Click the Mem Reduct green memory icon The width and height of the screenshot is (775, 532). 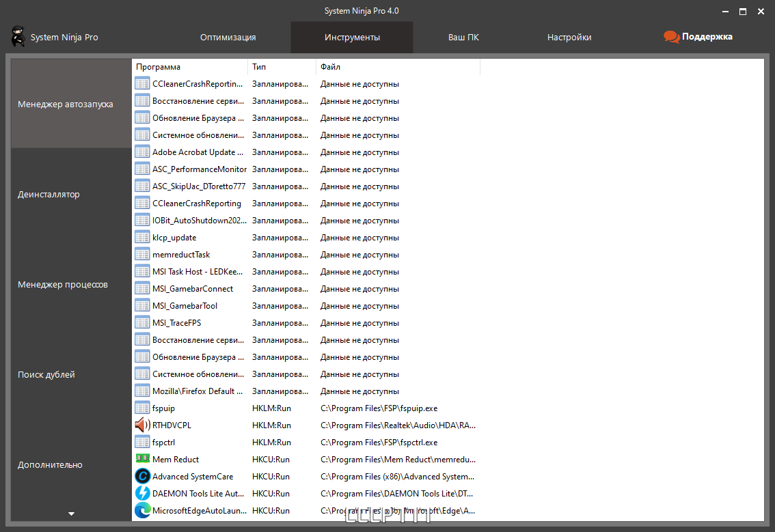point(142,459)
